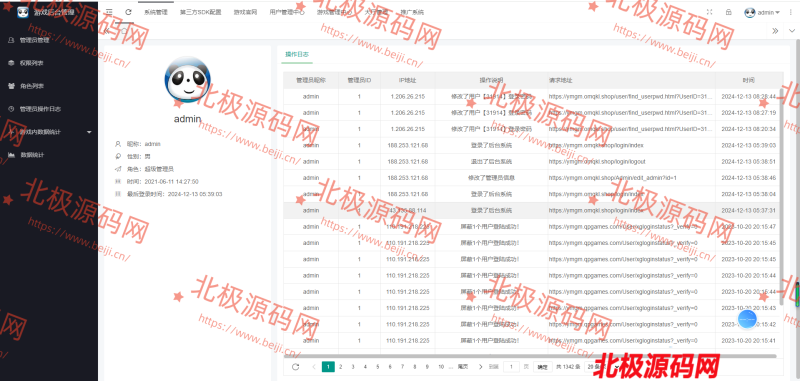Viewport: 800px width, 381px height.
Task: Click the large panda profile picture
Action: click(187, 80)
